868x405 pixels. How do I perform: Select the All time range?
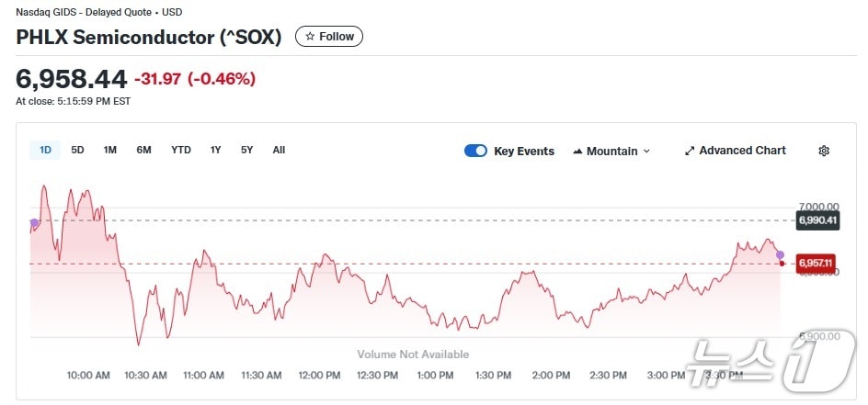tap(279, 150)
